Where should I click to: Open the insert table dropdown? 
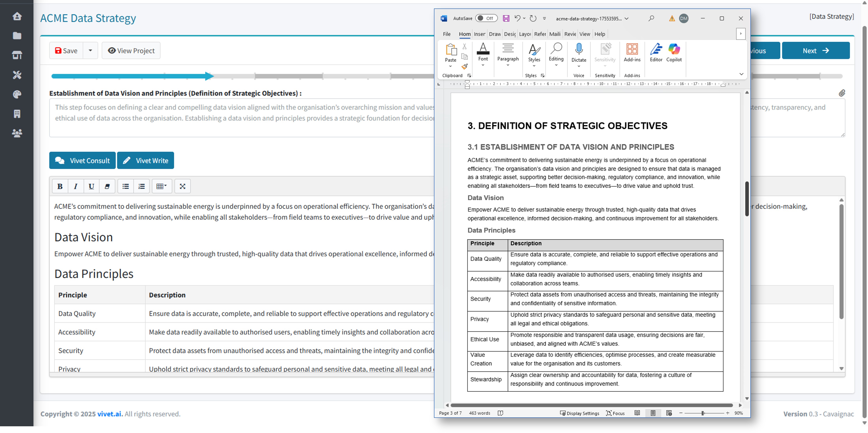click(x=162, y=186)
